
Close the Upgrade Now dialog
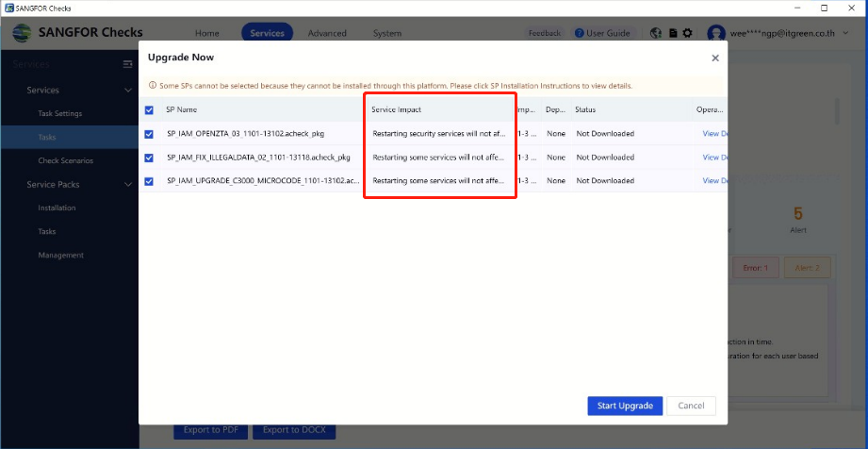tap(715, 58)
